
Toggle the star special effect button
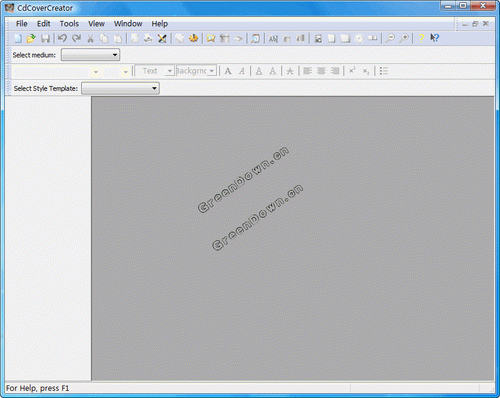coord(290,71)
